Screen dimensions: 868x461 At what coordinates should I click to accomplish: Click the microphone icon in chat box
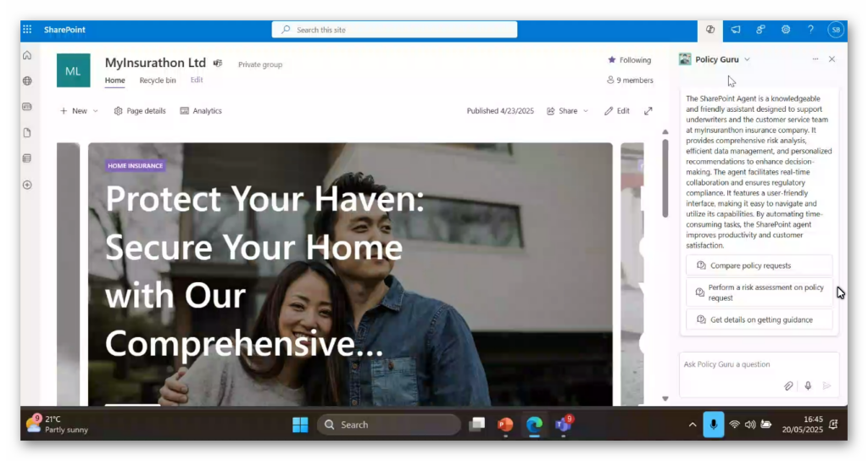pyautogui.click(x=808, y=386)
